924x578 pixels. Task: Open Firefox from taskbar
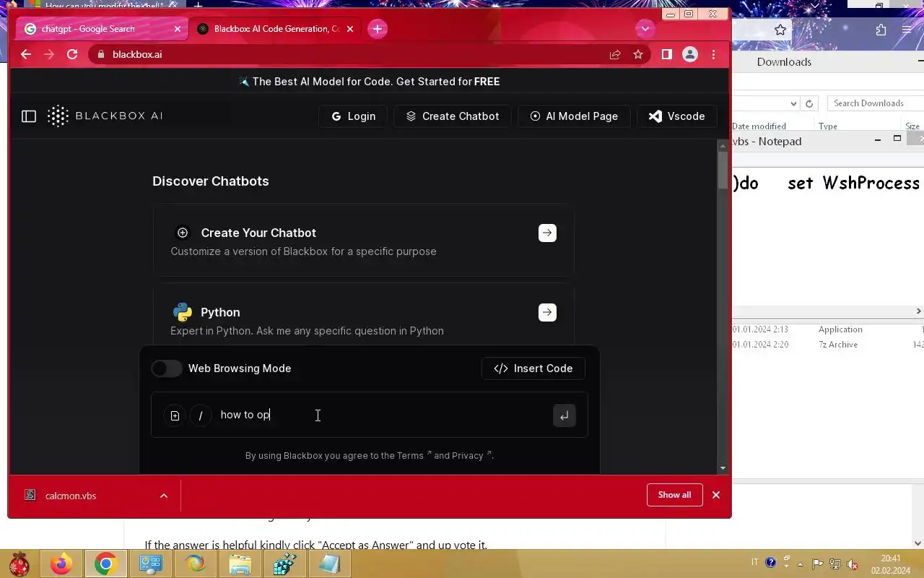61,564
